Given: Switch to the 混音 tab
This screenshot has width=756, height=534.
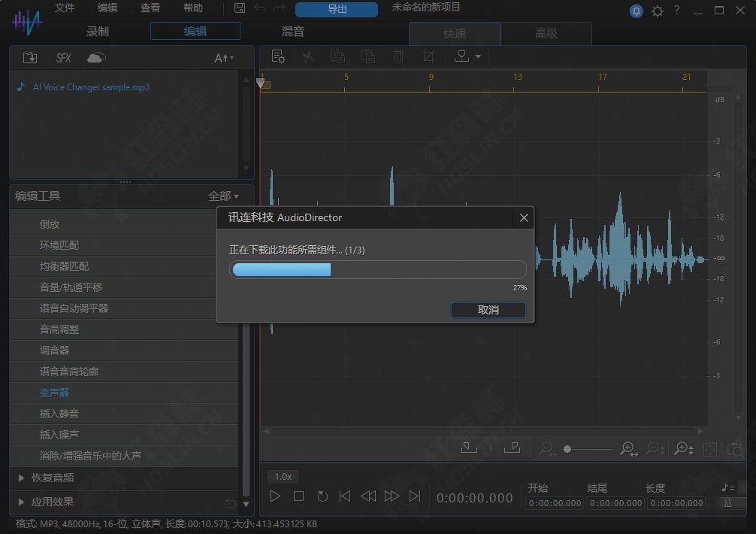Looking at the screenshot, I should click(292, 32).
